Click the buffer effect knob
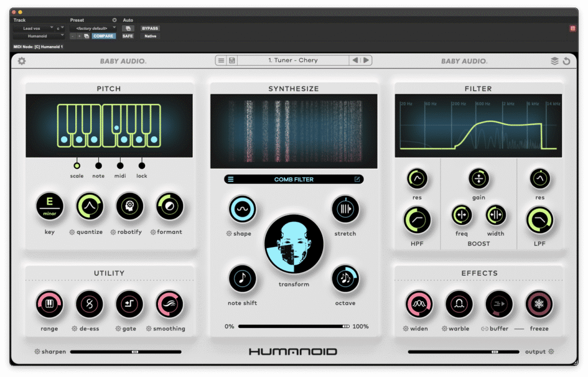The width and height of the screenshot is (588, 377). click(x=499, y=304)
